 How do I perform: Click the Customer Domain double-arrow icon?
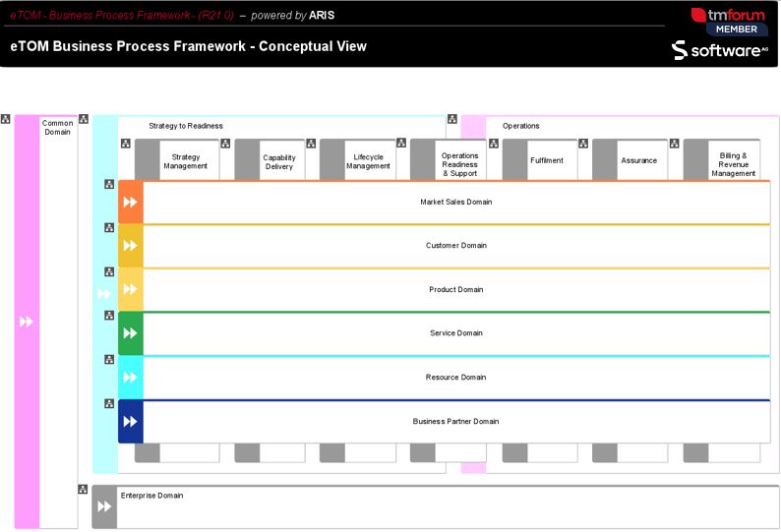click(x=130, y=246)
